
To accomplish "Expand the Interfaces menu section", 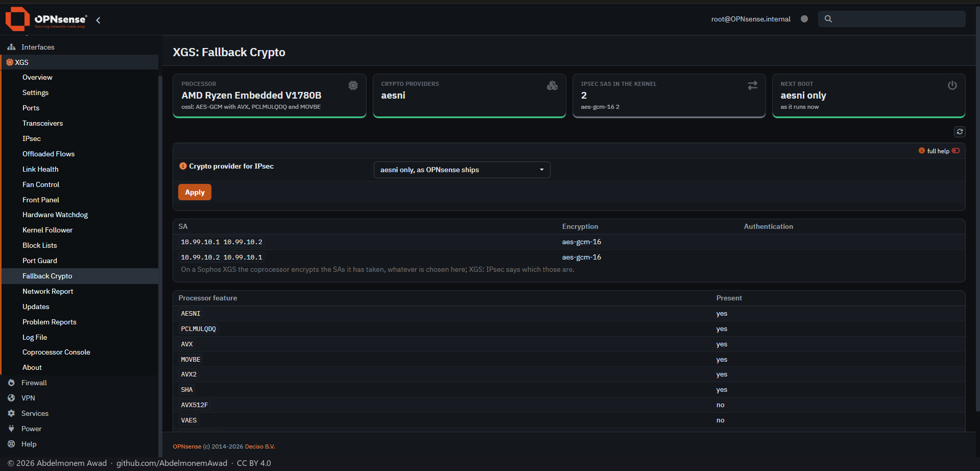I will coord(79,47).
